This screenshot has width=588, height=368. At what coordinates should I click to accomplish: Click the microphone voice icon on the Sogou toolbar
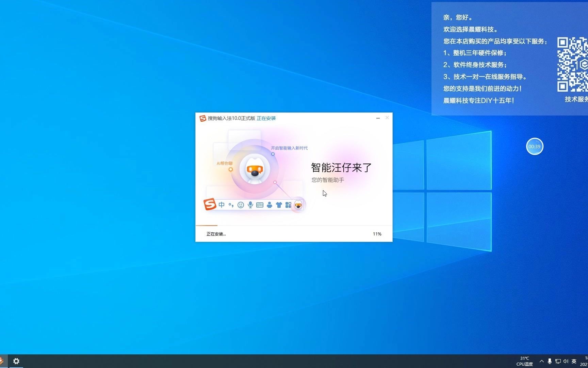point(250,205)
